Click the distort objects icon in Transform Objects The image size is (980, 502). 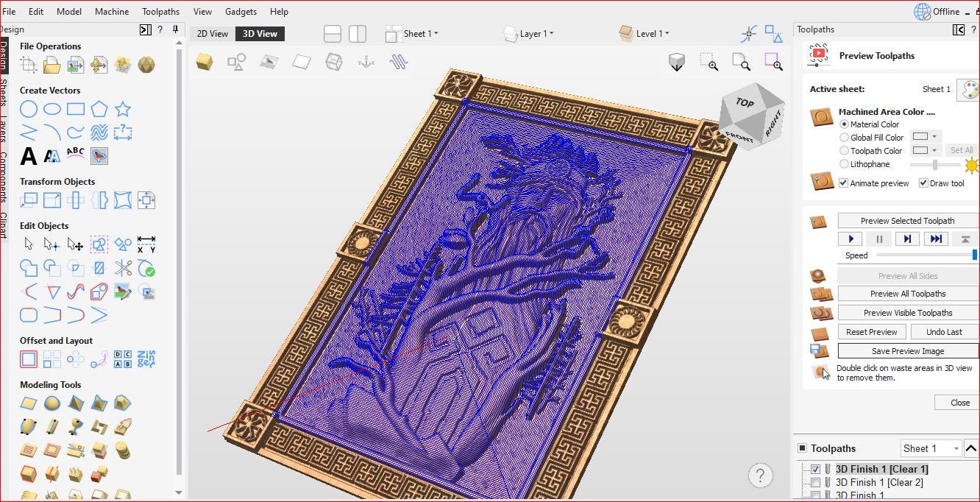click(x=122, y=200)
